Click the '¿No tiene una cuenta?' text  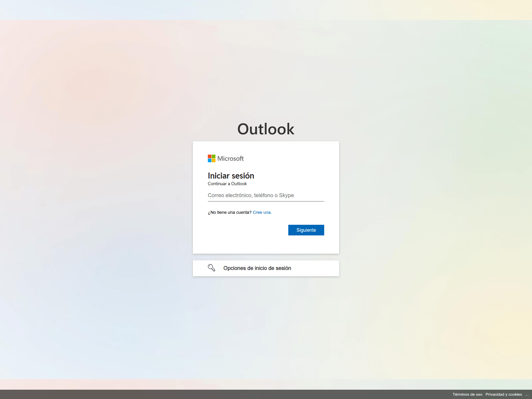230,212
